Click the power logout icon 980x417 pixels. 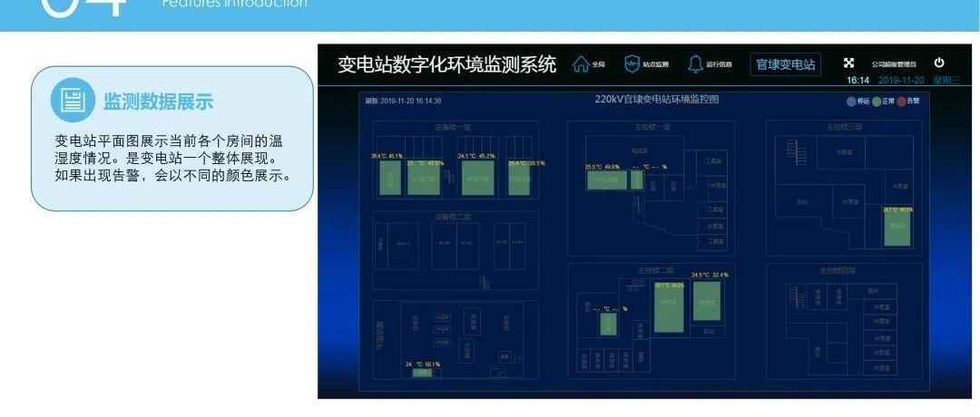[x=939, y=63]
